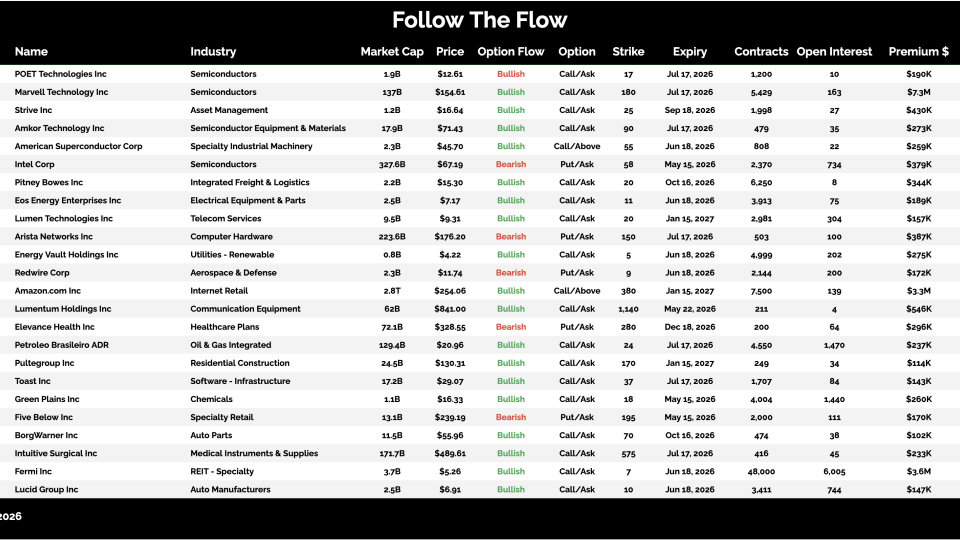The height and width of the screenshot is (540, 960).
Task: Select the Follow The Flow title
Action: click(x=479, y=20)
